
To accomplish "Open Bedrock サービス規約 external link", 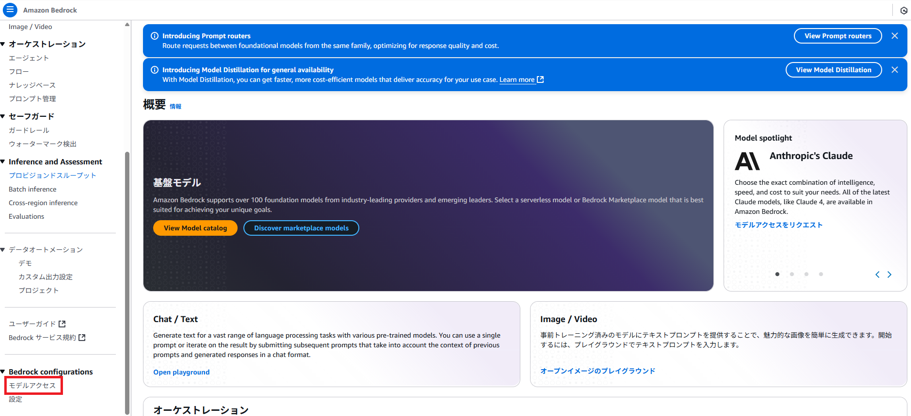I will (47, 338).
